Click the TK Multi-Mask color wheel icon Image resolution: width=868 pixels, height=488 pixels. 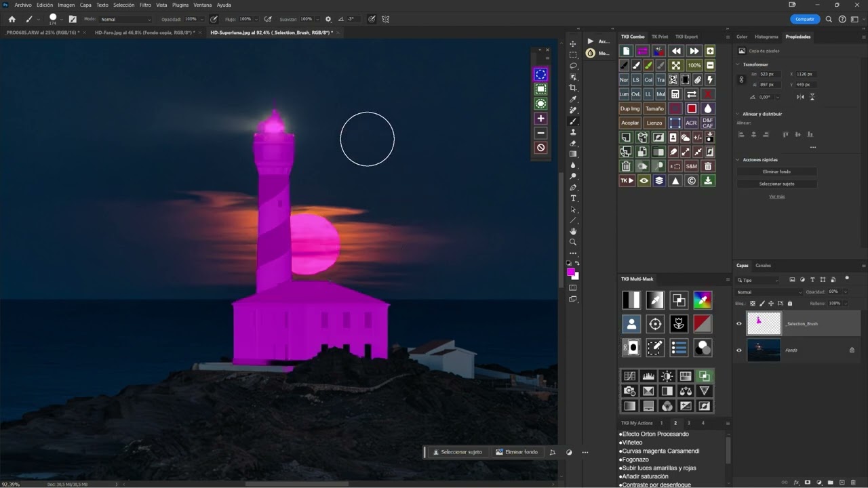tap(703, 300)
